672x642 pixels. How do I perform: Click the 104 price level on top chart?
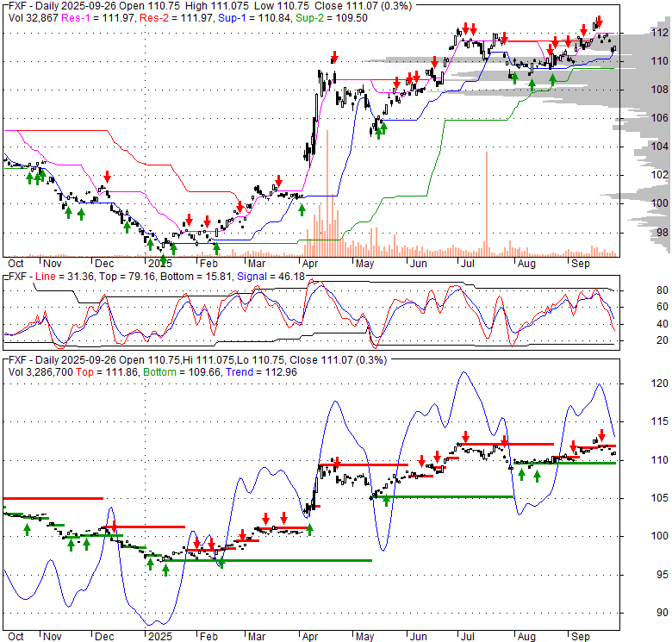[660, 146]
